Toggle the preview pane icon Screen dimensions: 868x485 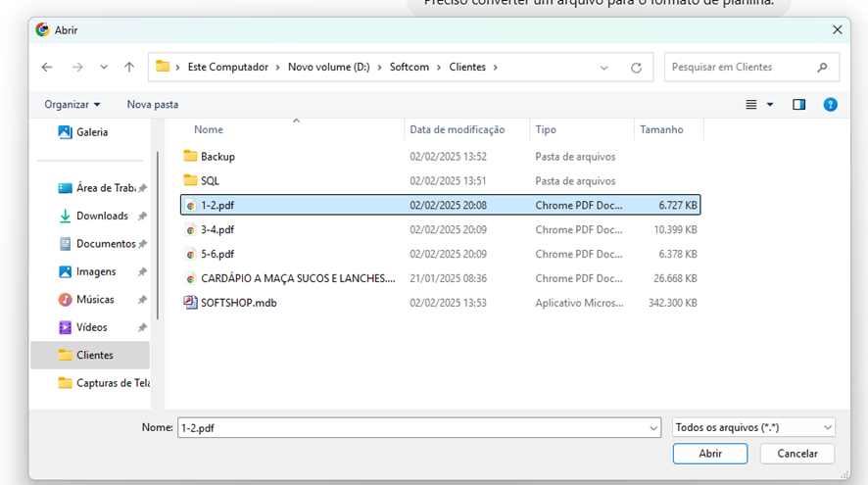[x=798, y=105]
